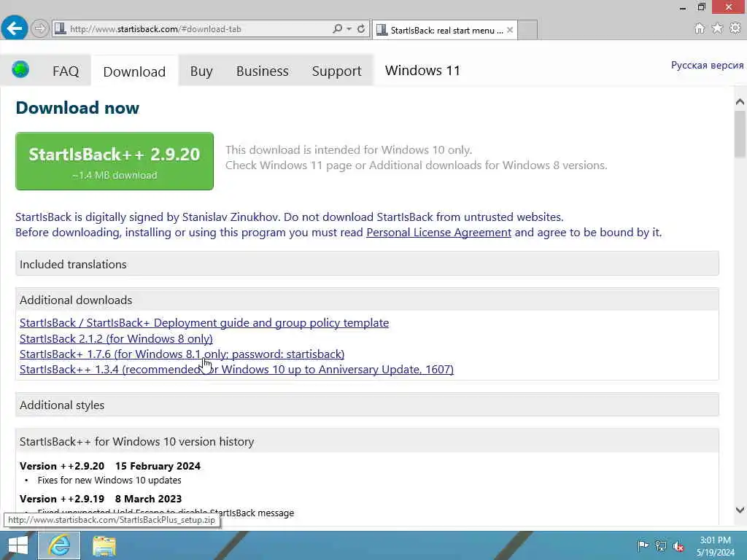Viewport: 747px width, 560px height.
Task: Click the vertical scrollbar thumb
Action: pos(740,134)
